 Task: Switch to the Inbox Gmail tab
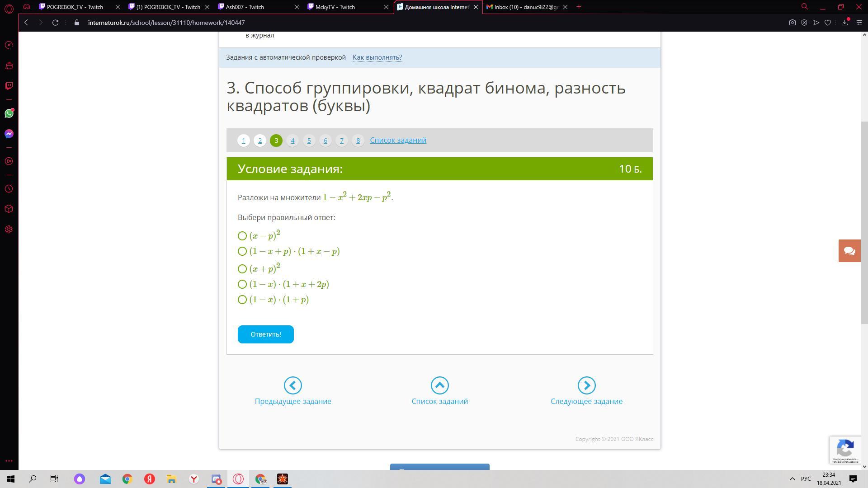pyautogui.click(x=526, y=7)
